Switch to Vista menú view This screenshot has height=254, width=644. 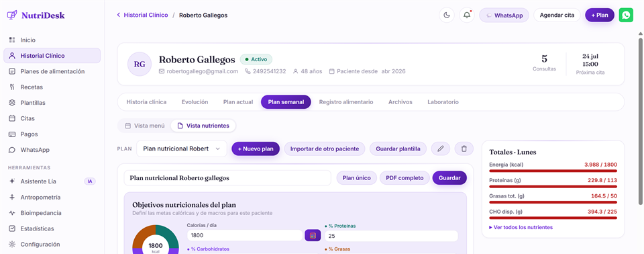(x=145, y=126)
